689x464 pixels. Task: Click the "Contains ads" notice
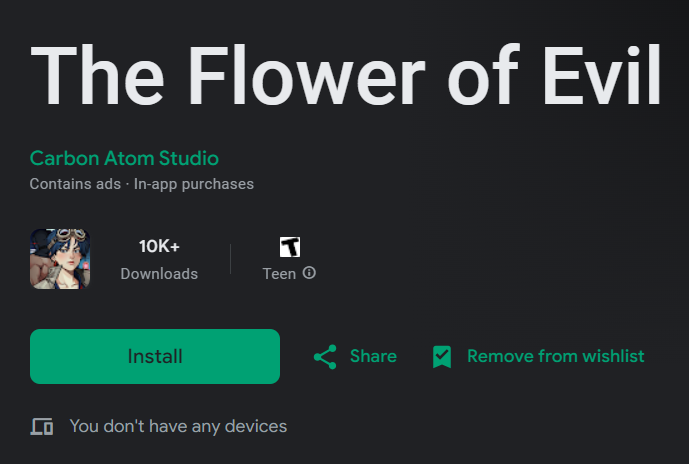(x=74, y=184)
